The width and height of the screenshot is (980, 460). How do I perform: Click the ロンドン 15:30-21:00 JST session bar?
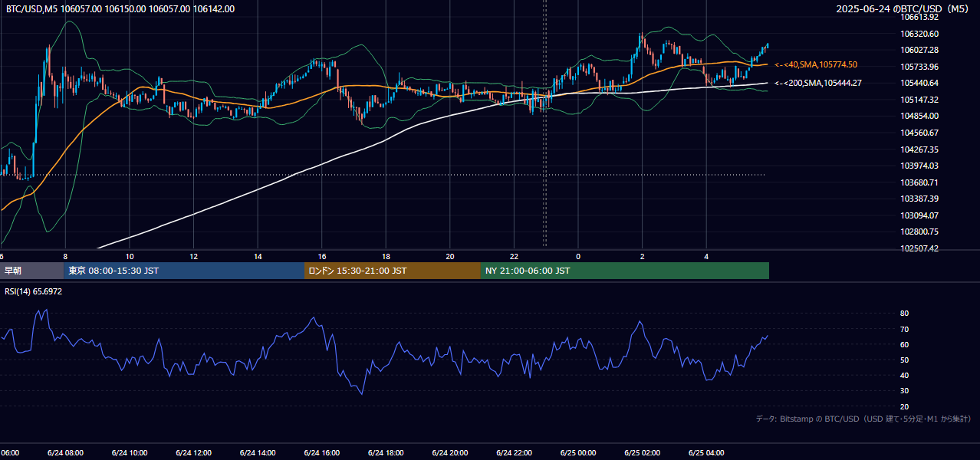coord(393,271)
